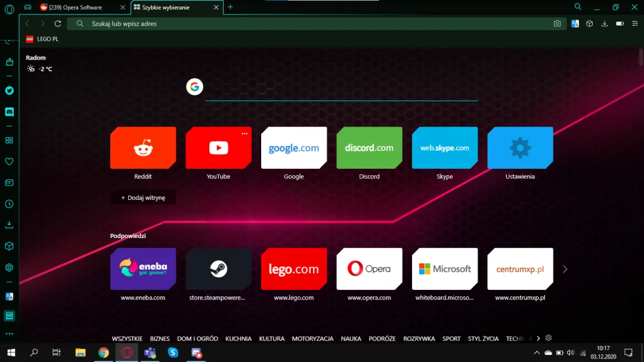Open Discord panel in the sidebar
Image resolution: width=644 pixels, height=362 pixels.
(x=9, y=112)
